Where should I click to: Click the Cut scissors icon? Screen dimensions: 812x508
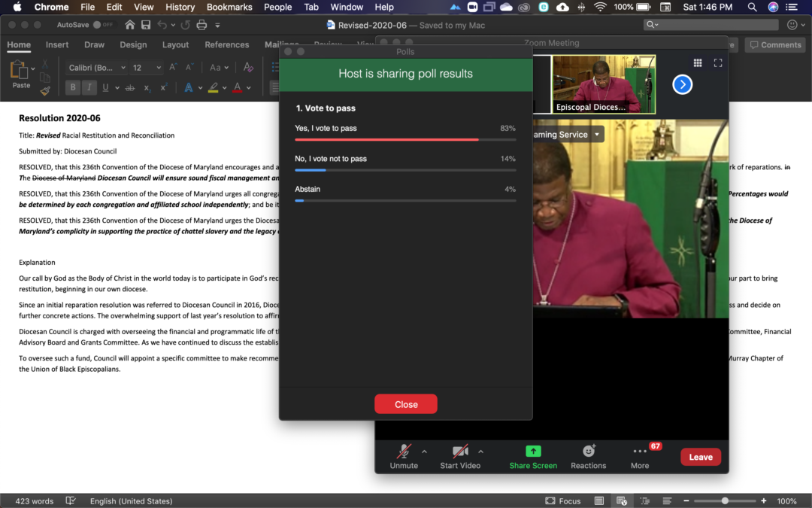coord(45,63)
